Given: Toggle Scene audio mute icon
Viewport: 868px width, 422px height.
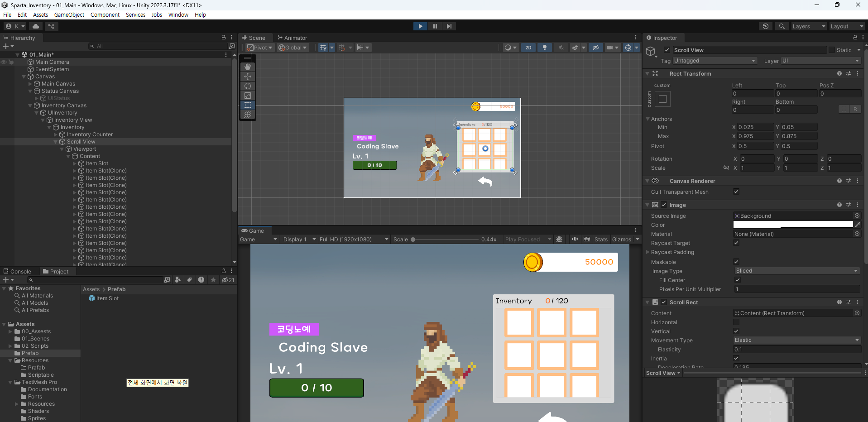Looking at the screenshot, I should pos(561,48).
